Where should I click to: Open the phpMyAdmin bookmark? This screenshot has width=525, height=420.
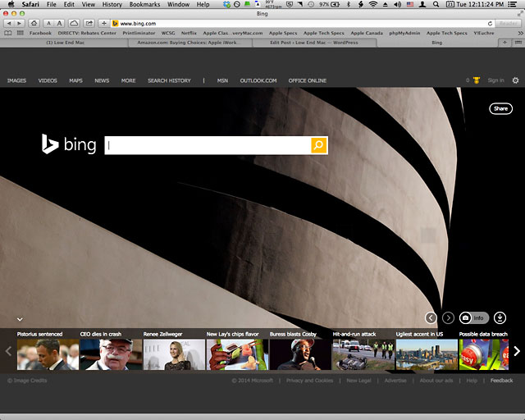click(404, 33)
